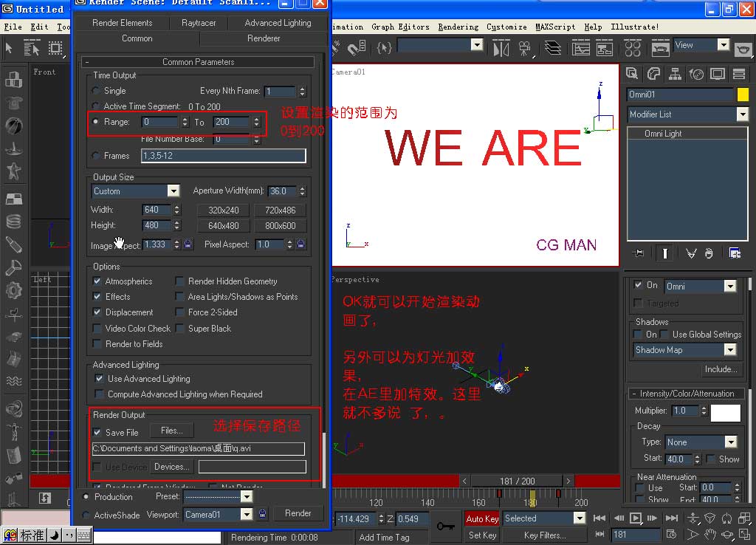
Task: Open the Layer Manager icon
Action: click(552, 48)
